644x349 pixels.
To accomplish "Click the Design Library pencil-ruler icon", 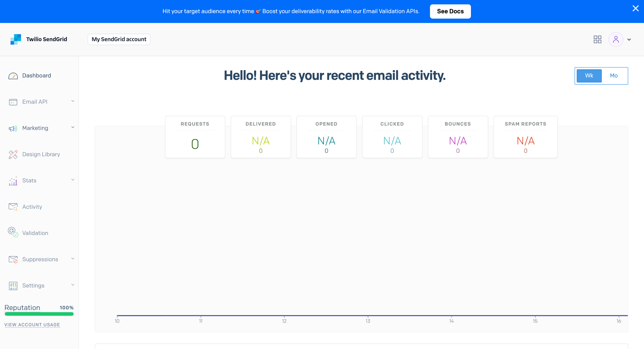I will coord(13,155).
